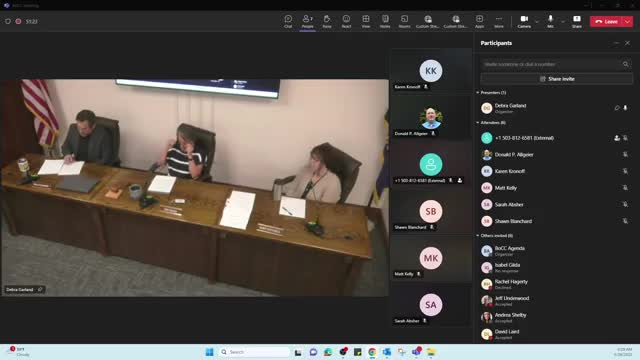Open Google Chrome from the taskbar
The height and width of the screenshot is (360, 640).
(372, 352)
